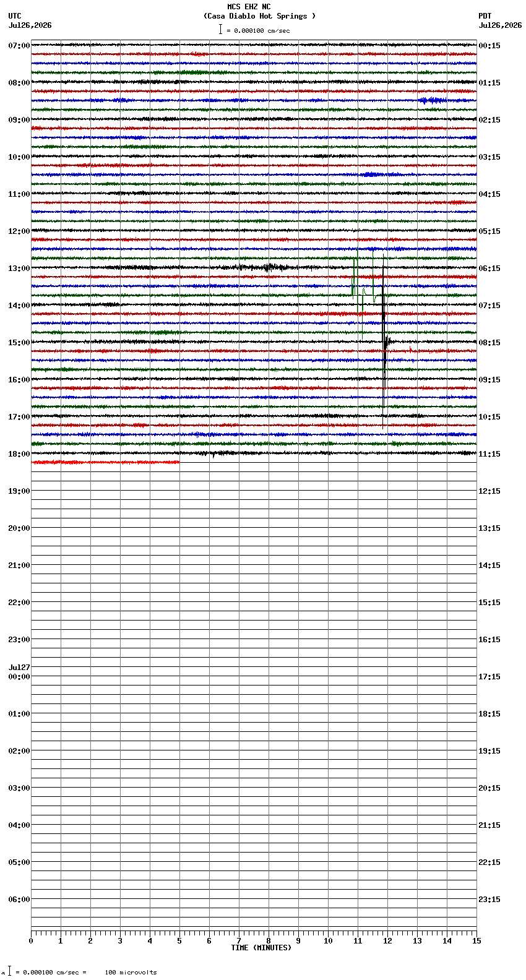Click the 21:00 UTC time label
Image resolution: width=526 pixels, height=980 pixels.
click(x=19, y=565)
